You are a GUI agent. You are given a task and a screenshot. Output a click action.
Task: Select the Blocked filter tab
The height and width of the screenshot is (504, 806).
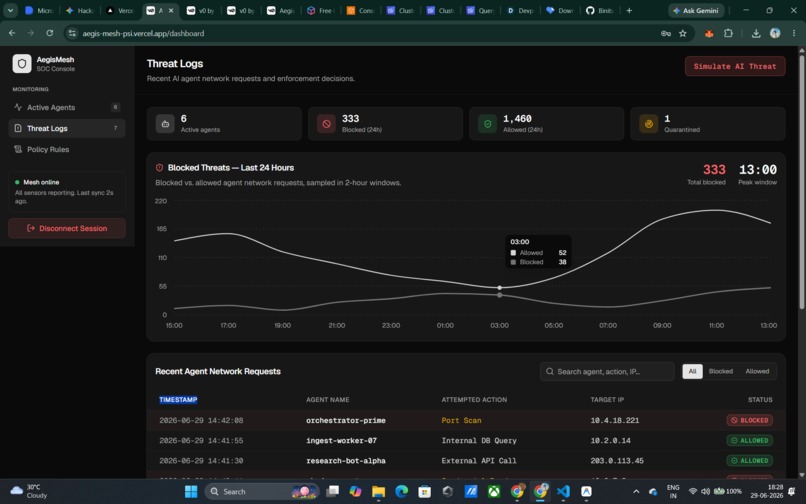pyautogui.click(x=721, y=371)
